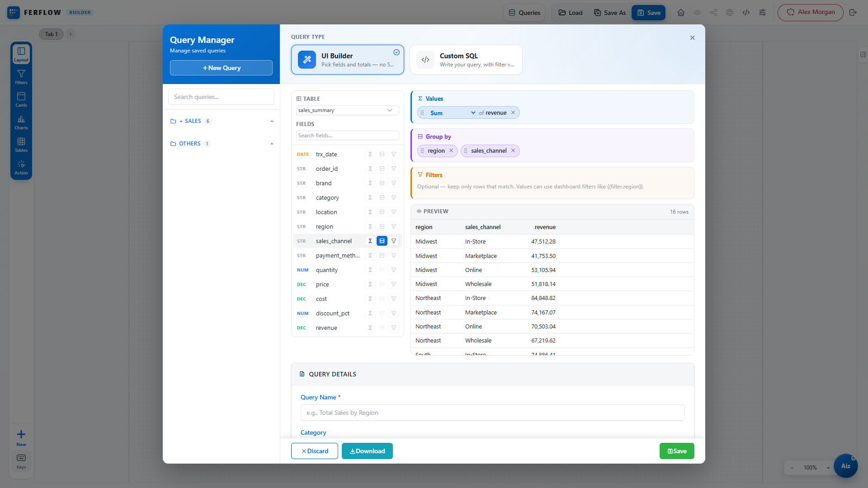Toggle preview eye icon in top toolbar
The height and width of the screenshot is (488, 868).
(697, 13)
